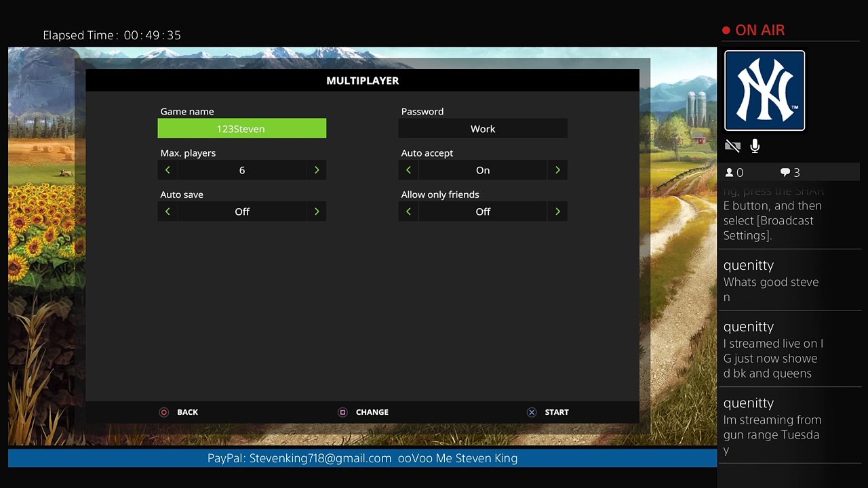Click the Allow only friends label

(440, 195)
